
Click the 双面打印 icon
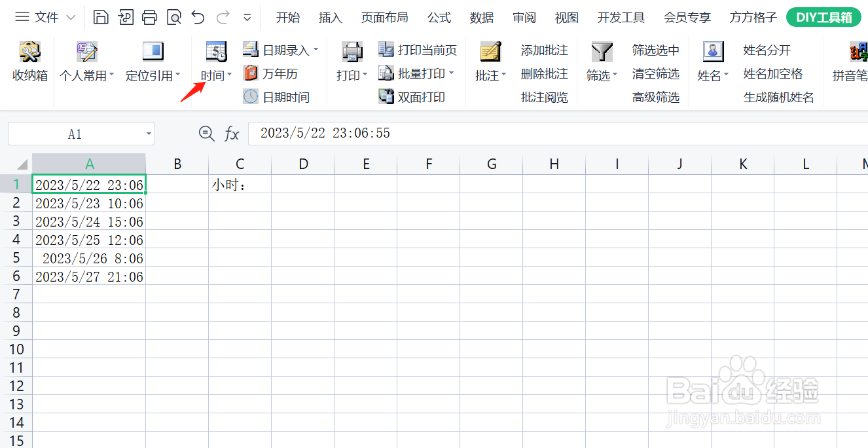[386, 97]
